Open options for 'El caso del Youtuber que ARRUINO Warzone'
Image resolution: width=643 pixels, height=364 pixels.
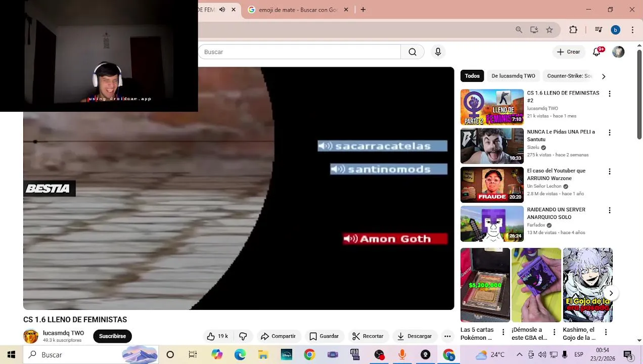coord(610,171)
